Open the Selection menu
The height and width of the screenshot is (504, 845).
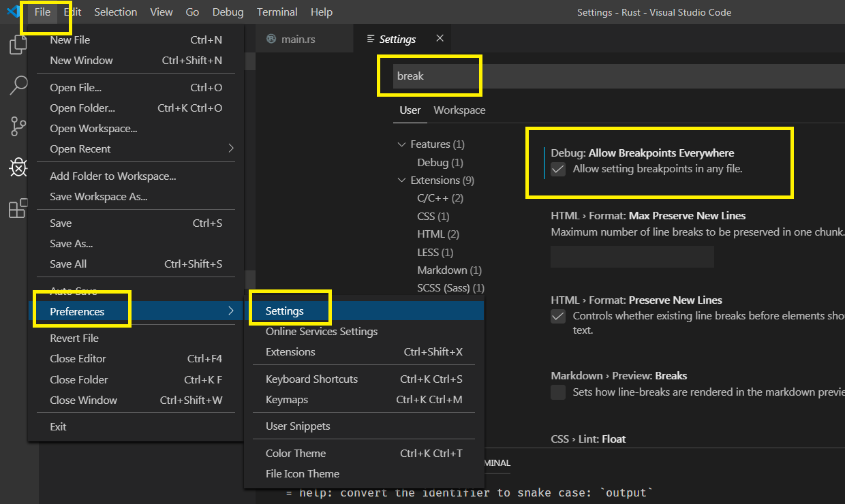(x=116, y=12)
